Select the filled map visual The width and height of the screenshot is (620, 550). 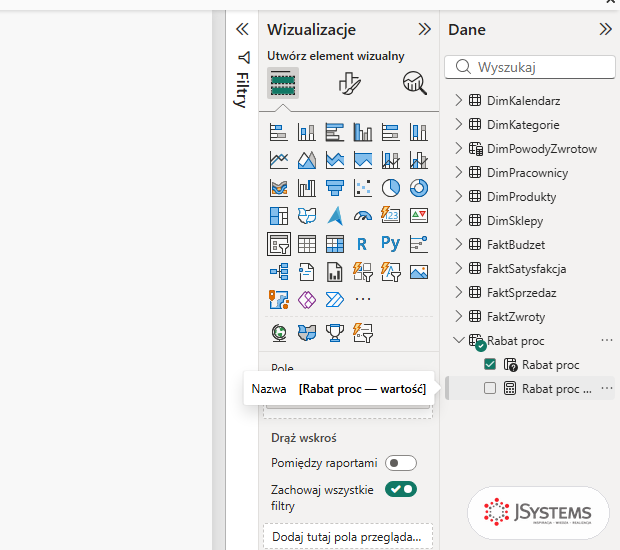pyautogui.click(x=307, y=216)
